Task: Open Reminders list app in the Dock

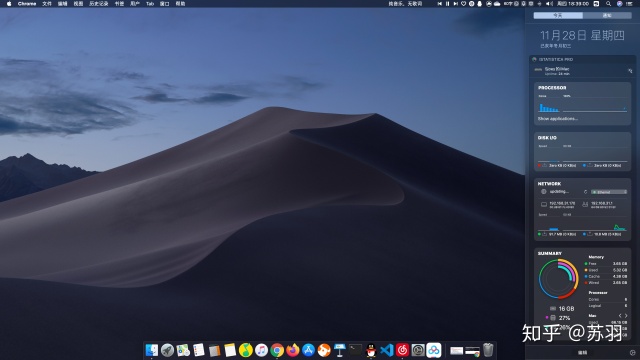Action: (x=199, y=350)
